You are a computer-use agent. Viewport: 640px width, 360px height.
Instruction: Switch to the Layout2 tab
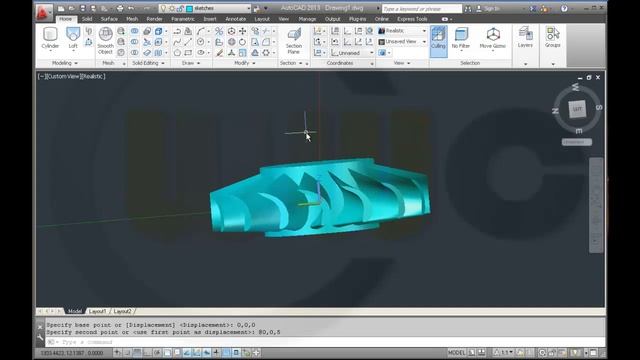tap(122, 311)
